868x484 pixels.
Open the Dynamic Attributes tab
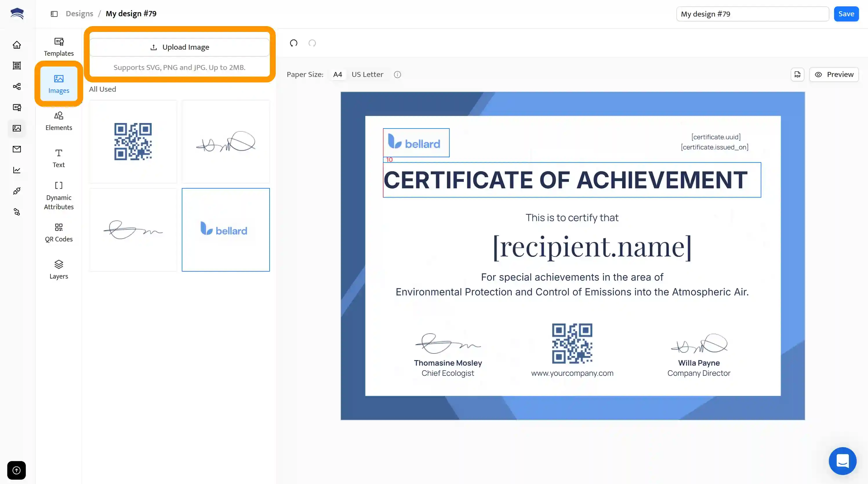tap(59, 196)
